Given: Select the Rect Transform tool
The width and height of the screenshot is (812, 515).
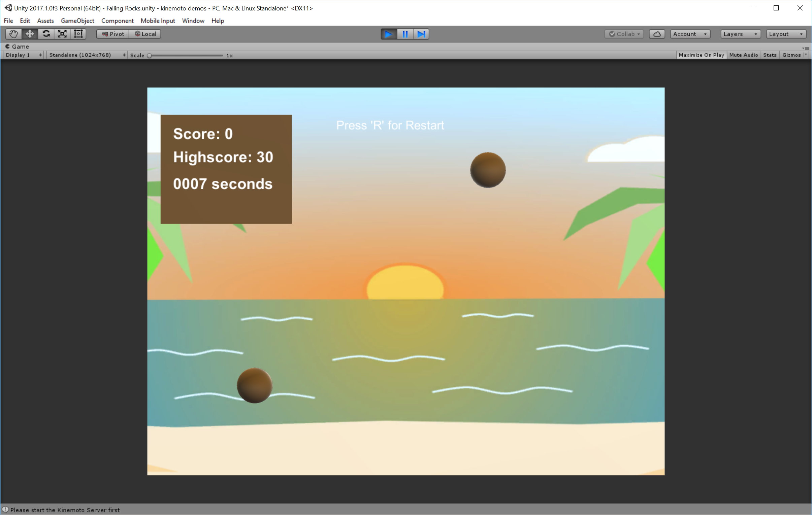Looking at the screenshot, I should click(x=78, y=34).
